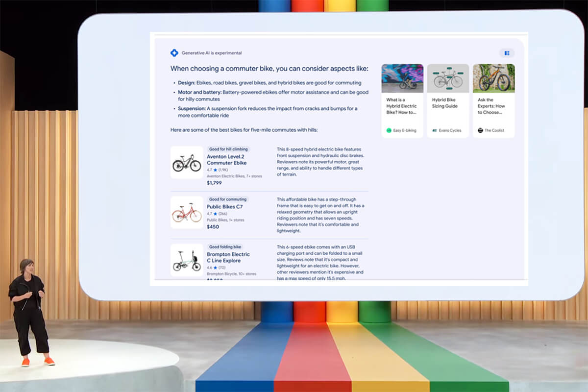Click 'Aventon Level.2 Commuter Ebike' product title
The width and height of the screenshot is (588, 392).
click(226, 159)
